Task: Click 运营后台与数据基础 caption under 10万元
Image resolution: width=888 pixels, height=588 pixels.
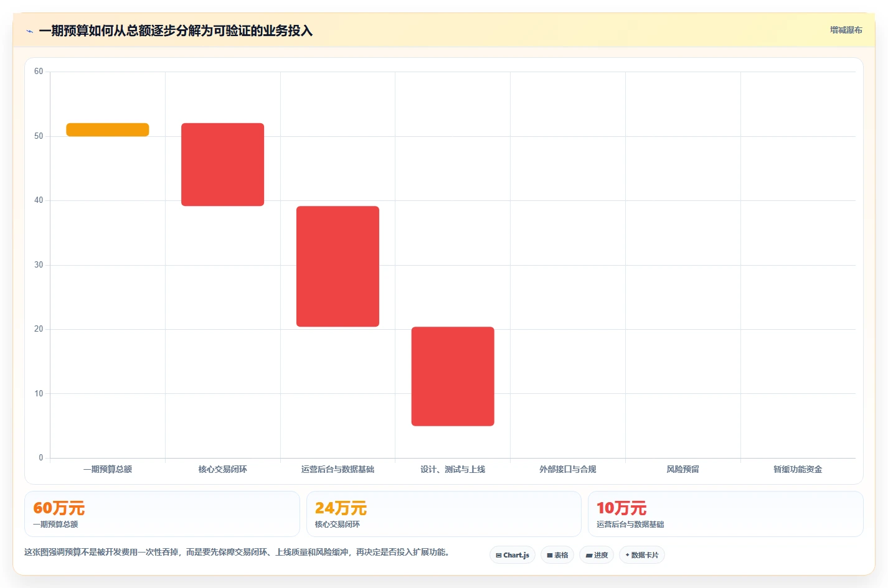Action: 630,525
